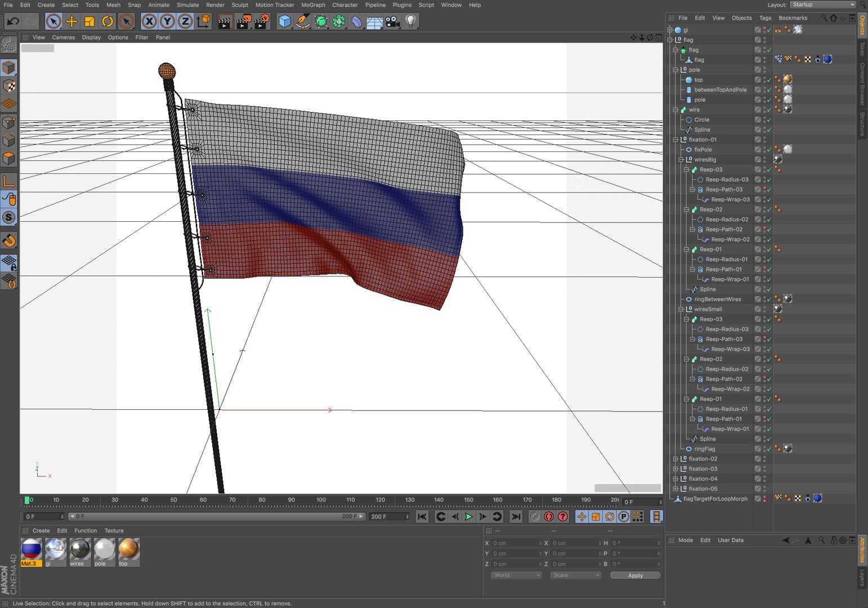
Task: Open the material manager Create menu
Action: coord(41,531)
